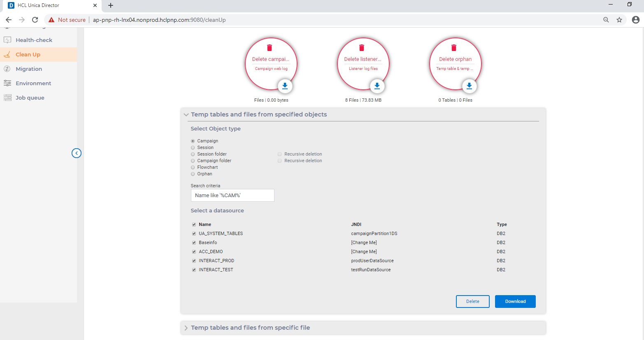
Task: Open the Clean Up page
Action: tap(28, 54)
